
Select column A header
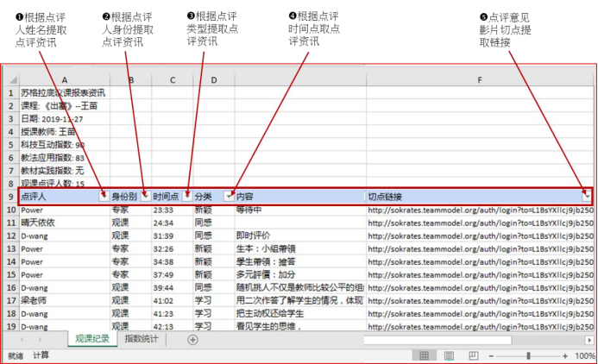tap(65, 79)
